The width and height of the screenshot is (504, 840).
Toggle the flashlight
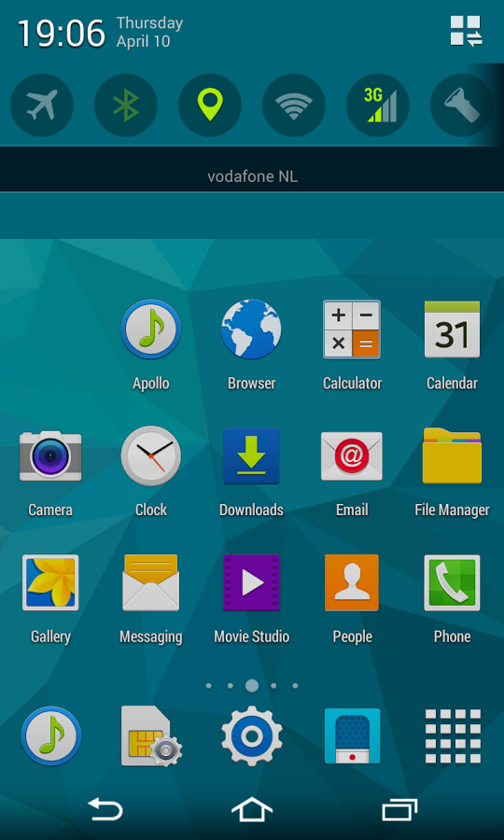point(462,105)
